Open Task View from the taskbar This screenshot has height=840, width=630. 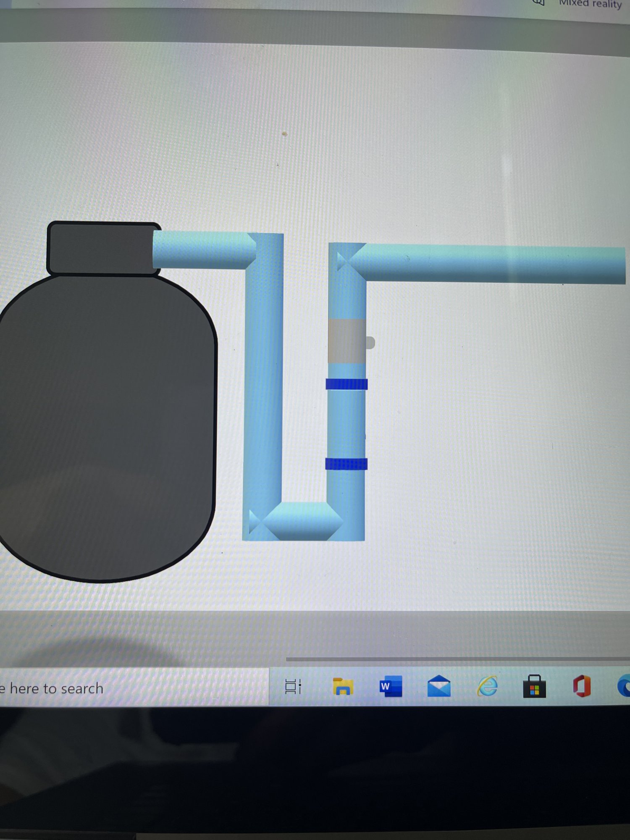(x=293, y=686)
